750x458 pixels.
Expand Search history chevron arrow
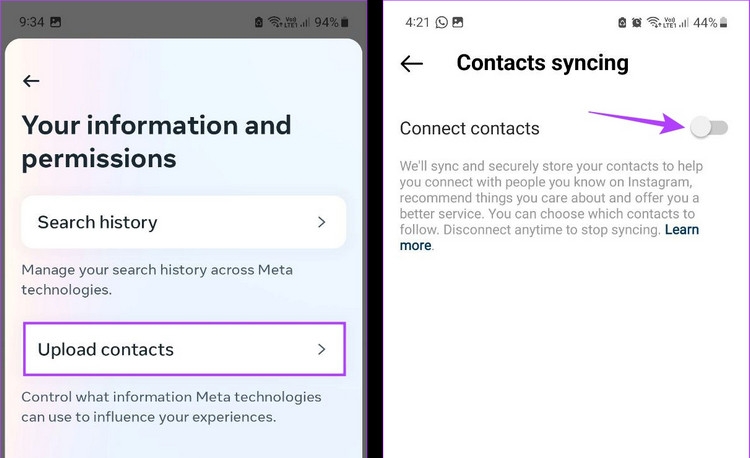click(321, 222)
